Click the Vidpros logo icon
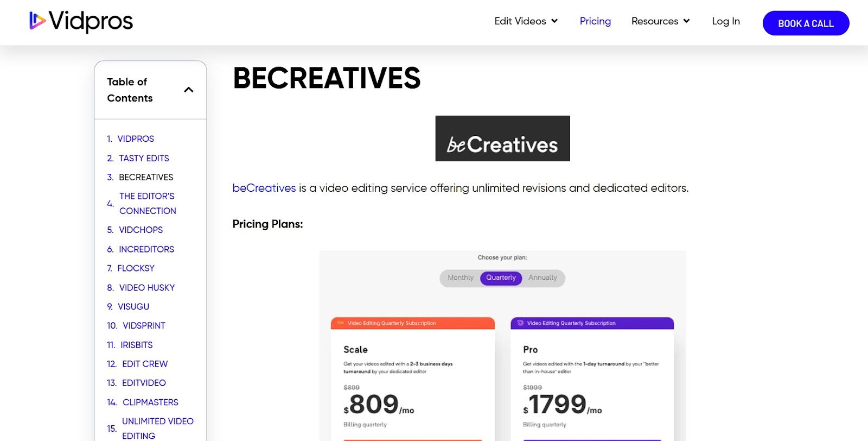 tap(37, 21)
